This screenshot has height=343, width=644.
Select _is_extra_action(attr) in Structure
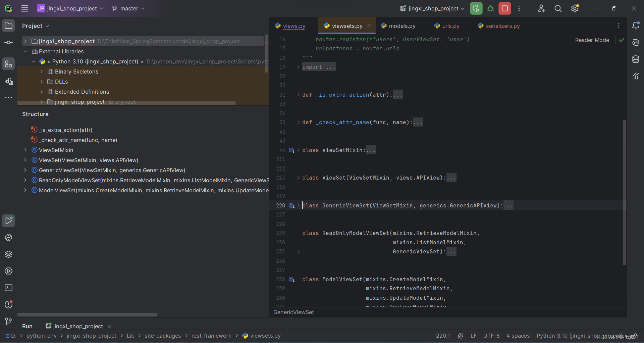tap(65, 130)
